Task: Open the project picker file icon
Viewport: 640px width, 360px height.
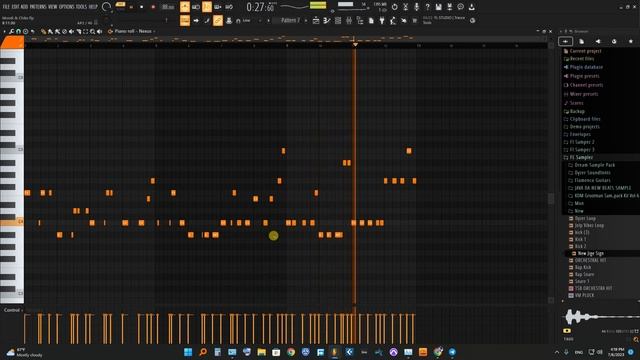Action: click(x=371, y=20)
